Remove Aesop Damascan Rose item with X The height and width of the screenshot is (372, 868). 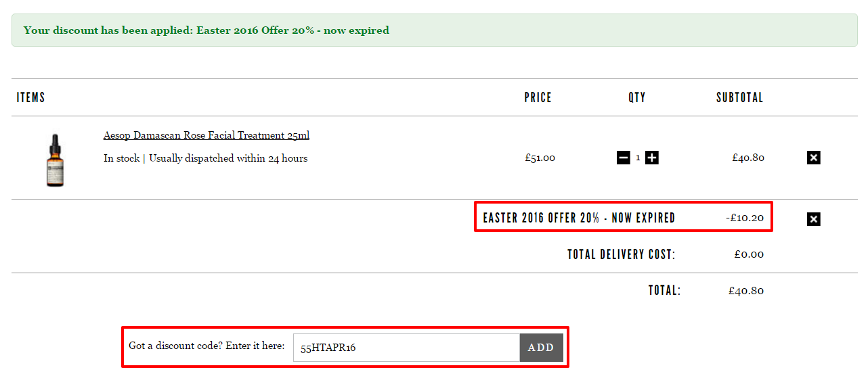click(814, 158)
